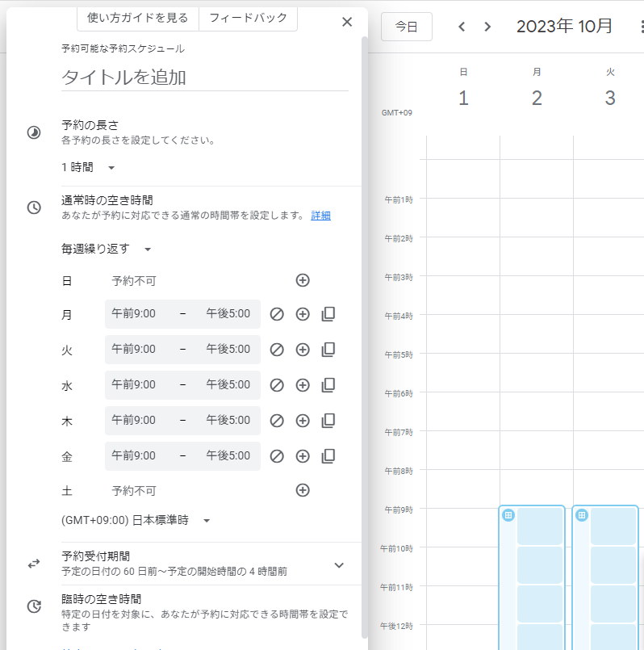Copy Thursday (木) hours to all days
Screen dimensions: 644x650
[328, 421]
